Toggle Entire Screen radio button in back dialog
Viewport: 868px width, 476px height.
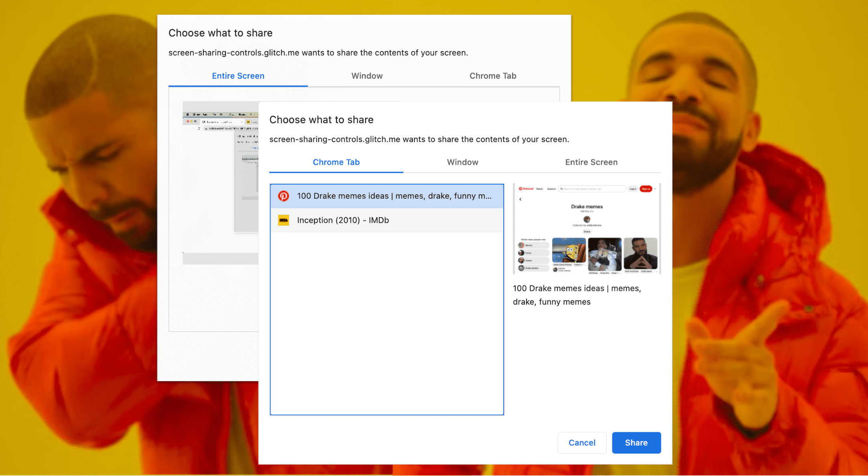(x=238, y=74)
